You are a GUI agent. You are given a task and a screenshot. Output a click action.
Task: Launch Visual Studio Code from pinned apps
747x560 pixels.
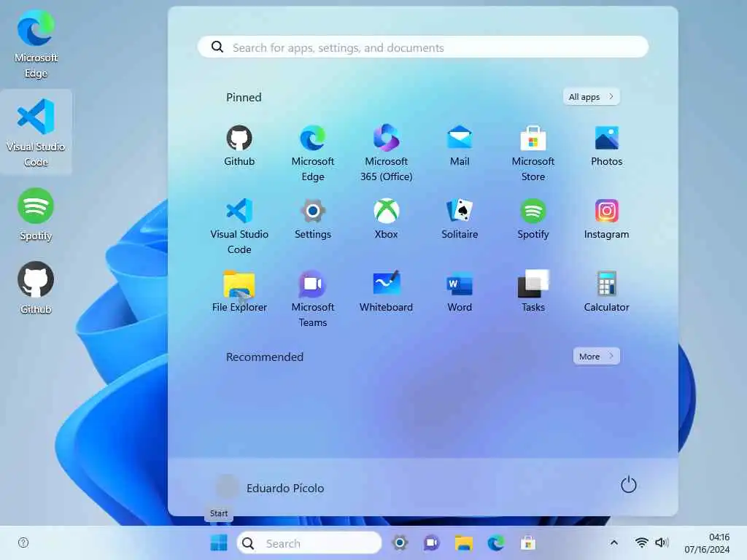(239, 226)
